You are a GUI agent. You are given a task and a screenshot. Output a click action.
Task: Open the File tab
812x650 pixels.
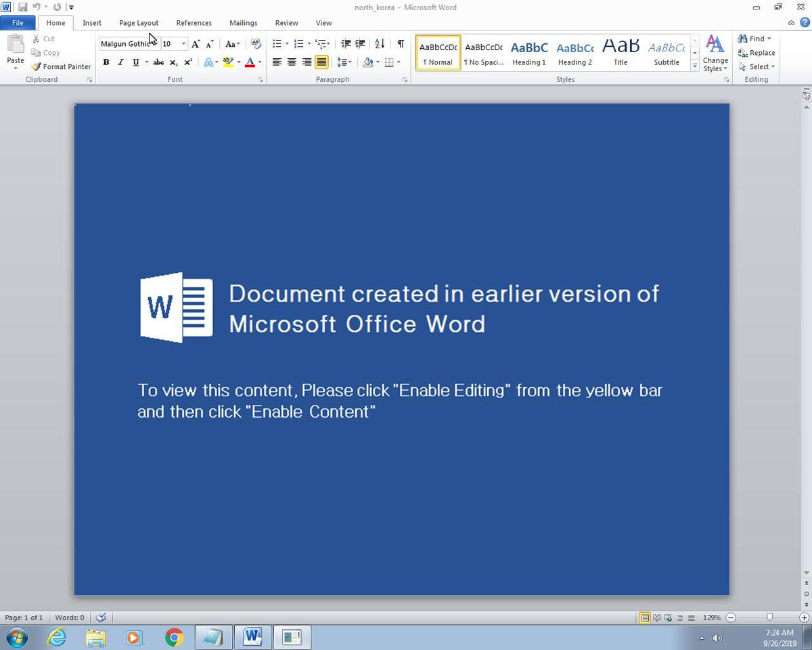click(x=18, y=23)
